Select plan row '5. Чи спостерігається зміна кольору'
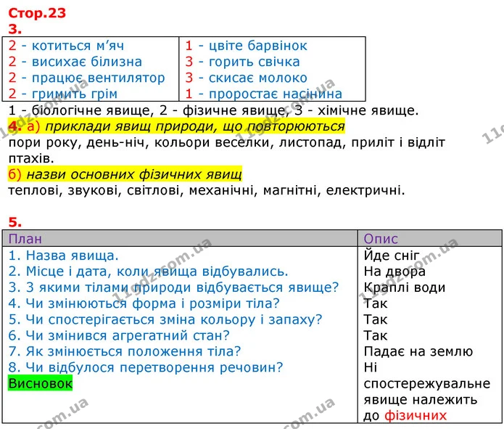Image resolution: width=504 pixels, height=429 pixels. point(165,319)
